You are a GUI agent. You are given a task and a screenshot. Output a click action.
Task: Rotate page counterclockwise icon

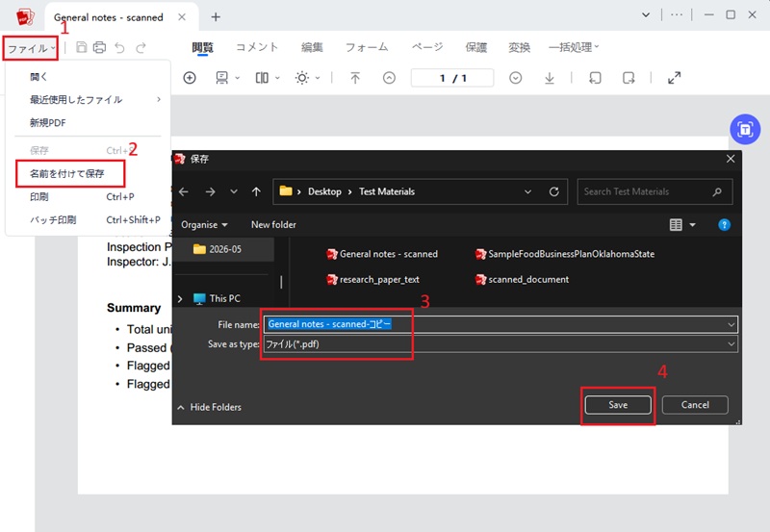(x=595, y=78)
